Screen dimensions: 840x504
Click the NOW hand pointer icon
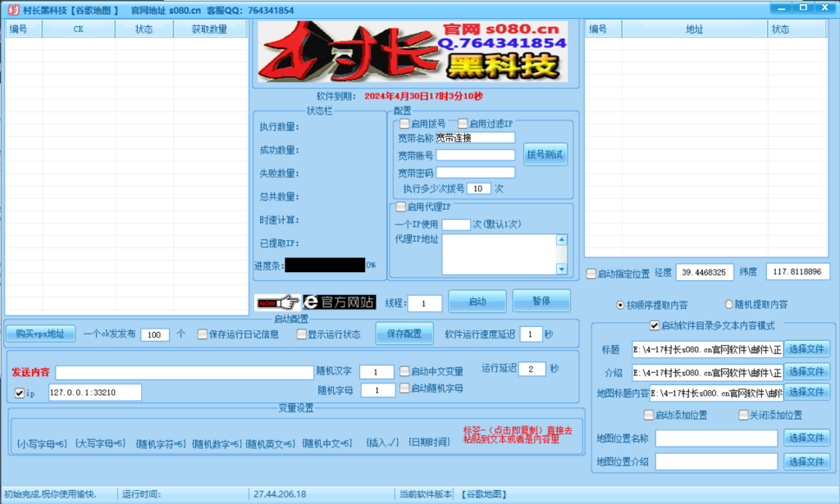[278, 302]
